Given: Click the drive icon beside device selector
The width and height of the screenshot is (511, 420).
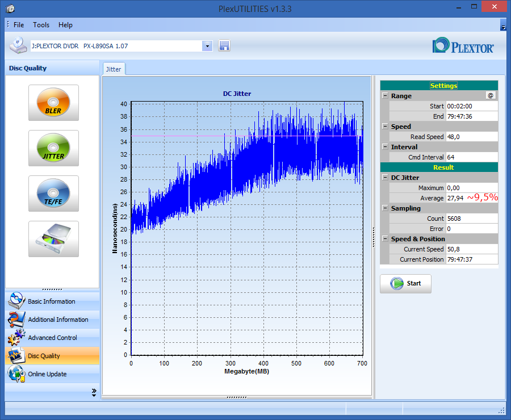Looking at the screenshot, I should 18,45.
